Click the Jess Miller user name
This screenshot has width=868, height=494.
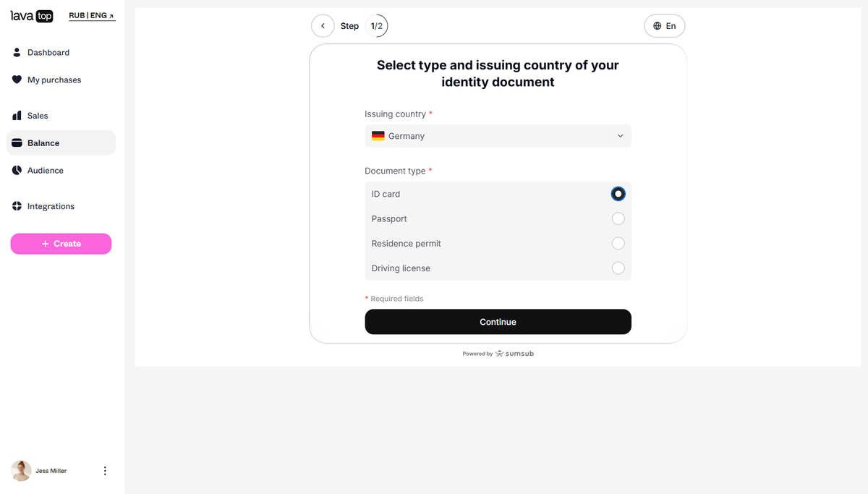tap(51, 471)
